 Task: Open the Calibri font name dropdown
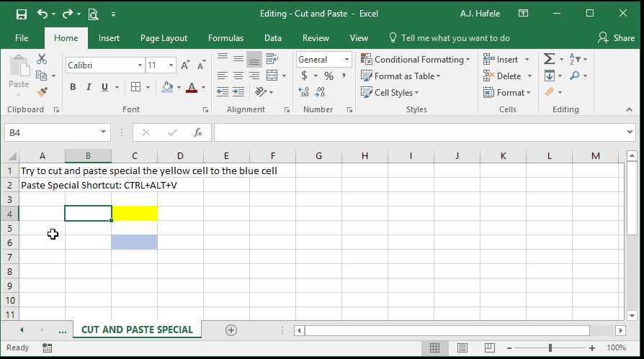click(140, 65)
